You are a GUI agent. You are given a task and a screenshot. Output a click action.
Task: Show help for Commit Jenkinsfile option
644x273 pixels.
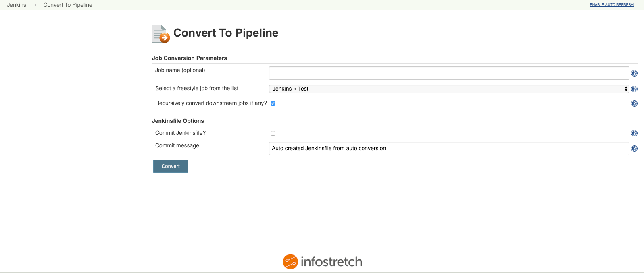click(x=634, y=133)
